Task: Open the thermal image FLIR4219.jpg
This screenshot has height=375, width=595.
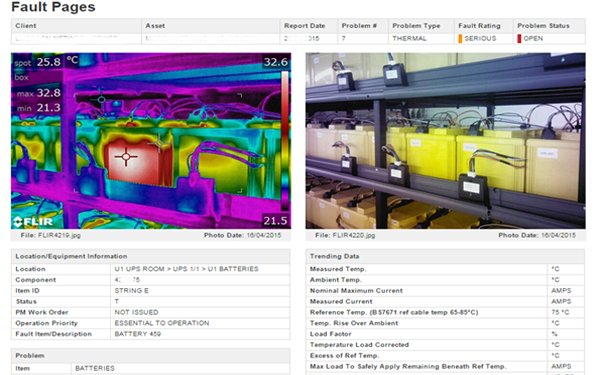Action: coord(151,140)
